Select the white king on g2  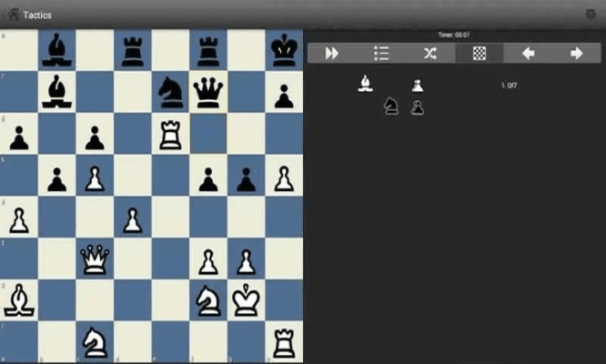247,300
